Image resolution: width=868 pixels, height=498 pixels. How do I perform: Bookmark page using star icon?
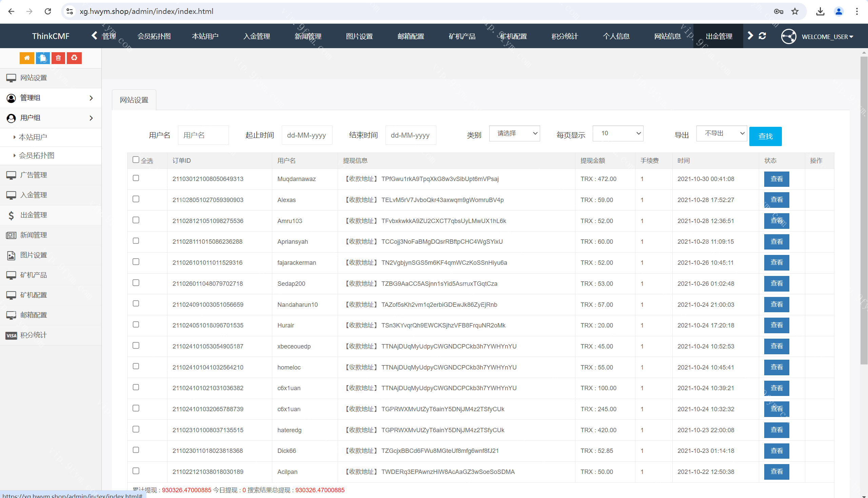pyautogui.click(x=795, y=11)
